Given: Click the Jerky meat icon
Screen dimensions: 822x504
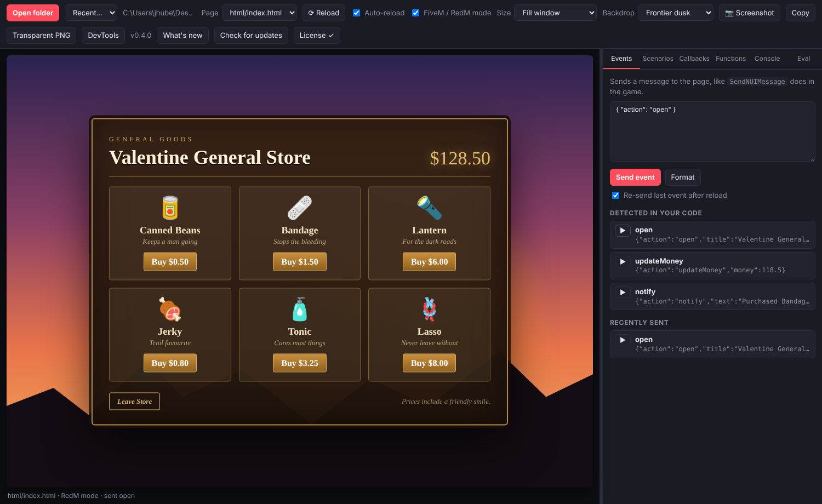Looking at the screenshot, I should point(170,310).
